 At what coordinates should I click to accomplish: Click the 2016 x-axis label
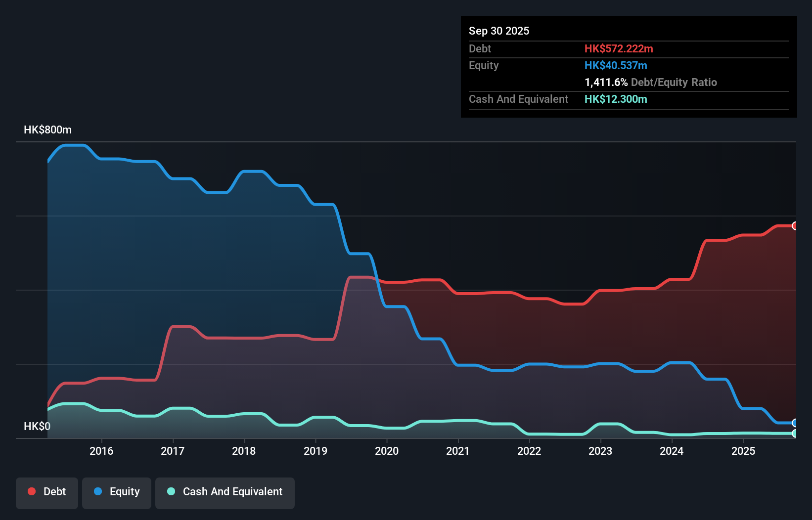click(101, 451)
